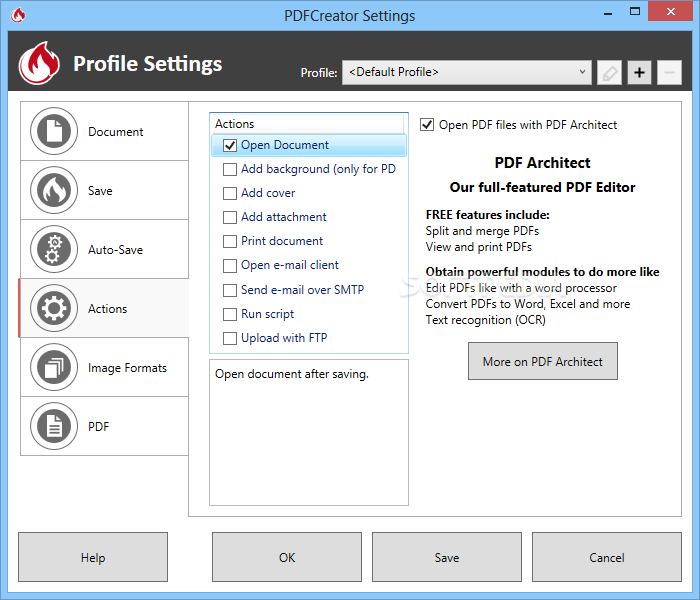Viewport: 700px width, 600px height.
Task: Switch to the PDF tab label
Action: coord(98,426)
